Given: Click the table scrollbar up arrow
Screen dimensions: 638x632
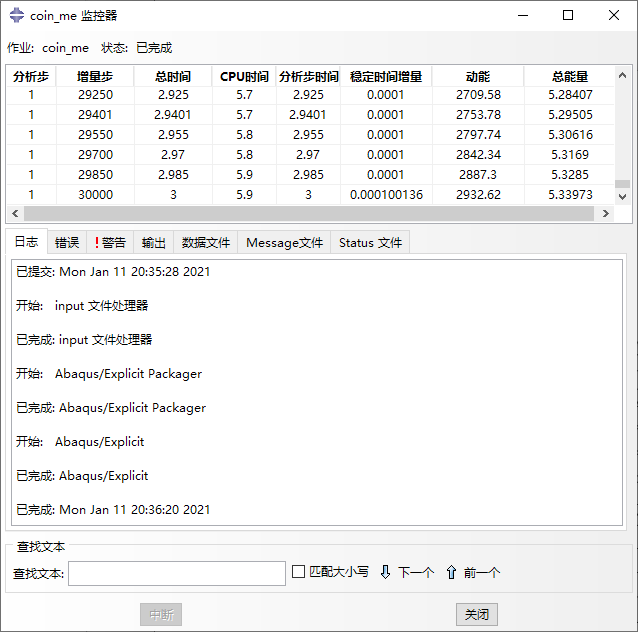Looking at the screenshot, I should [x=622, y=75].
